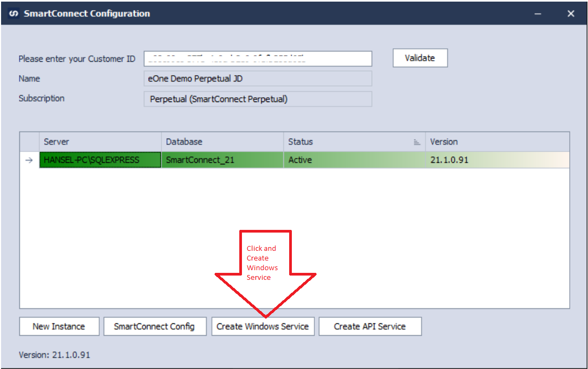
Task: Close the SmartConnect Configuration window
Action: [571, 14]
